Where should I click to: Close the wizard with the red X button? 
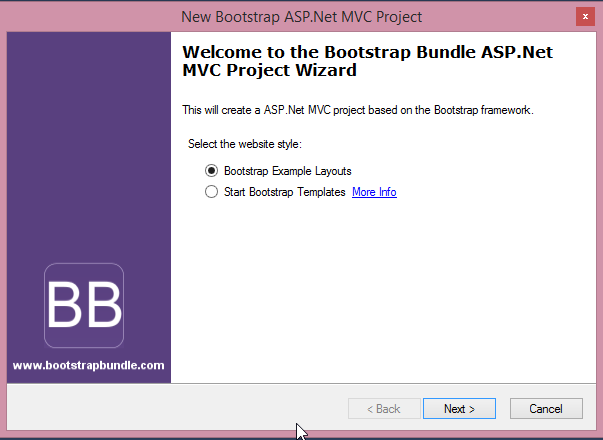pyautogui.click(x=585, y=17)
